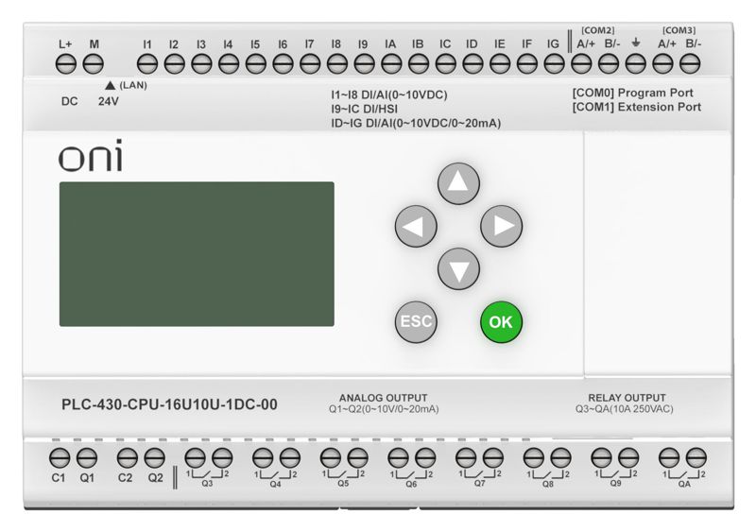Viewport: 756px width, 532px height.
Task: Click the C1 output terminal screw
Action: tap(59, 458)
